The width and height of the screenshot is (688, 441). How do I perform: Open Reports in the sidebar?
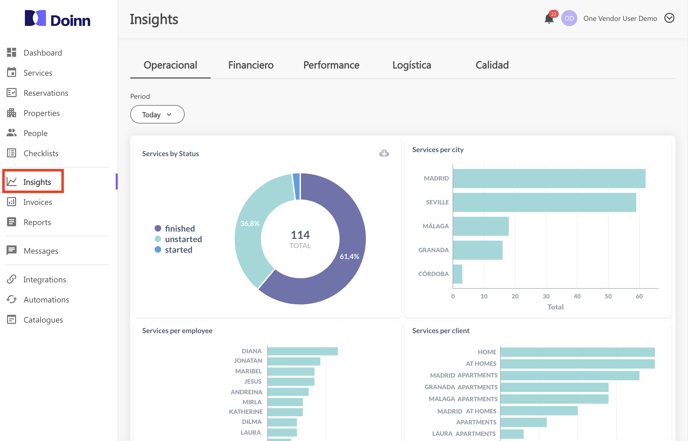pos(37,222)
